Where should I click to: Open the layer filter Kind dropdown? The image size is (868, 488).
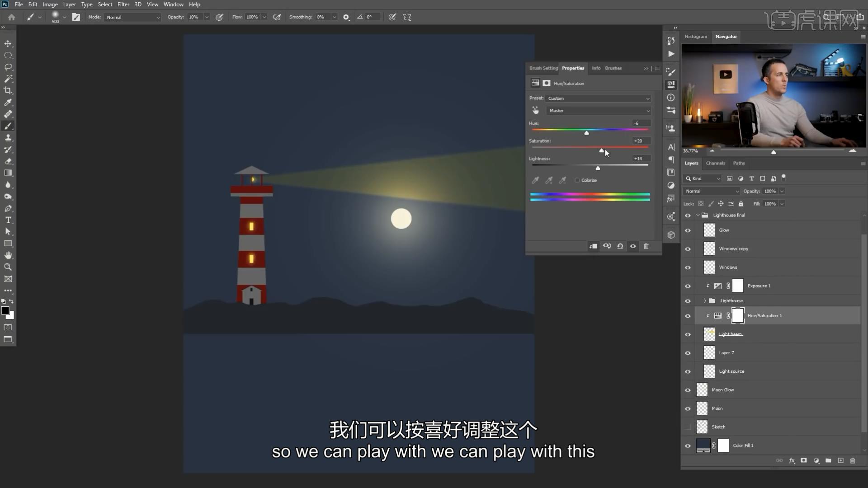tap(702, 178)
